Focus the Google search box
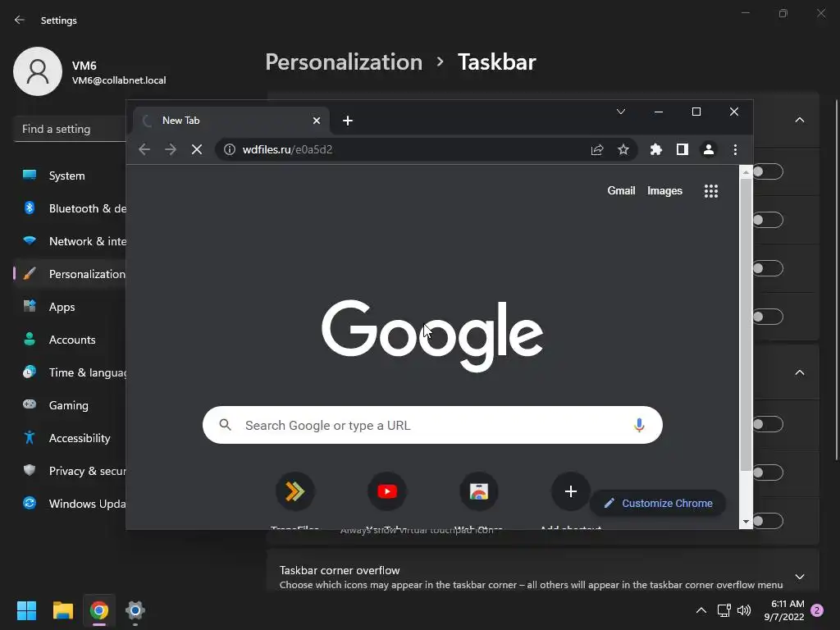The image size is (840, 630). coord(432,425)
